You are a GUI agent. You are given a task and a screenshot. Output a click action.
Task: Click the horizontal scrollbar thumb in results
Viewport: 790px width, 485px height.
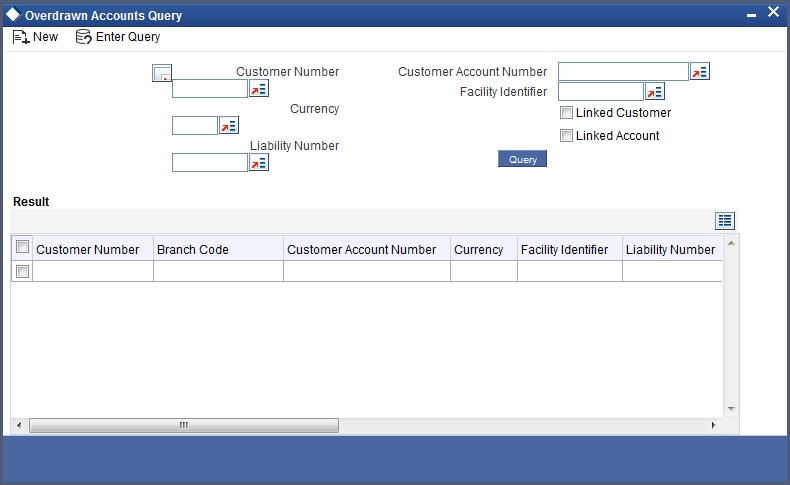(x=184, y=426)
